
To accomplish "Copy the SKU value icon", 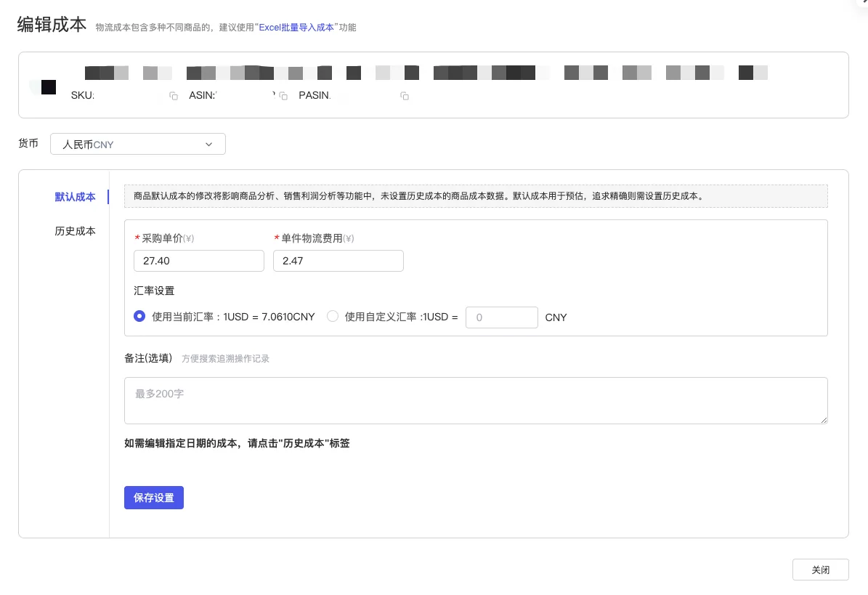I will point(174,96).
